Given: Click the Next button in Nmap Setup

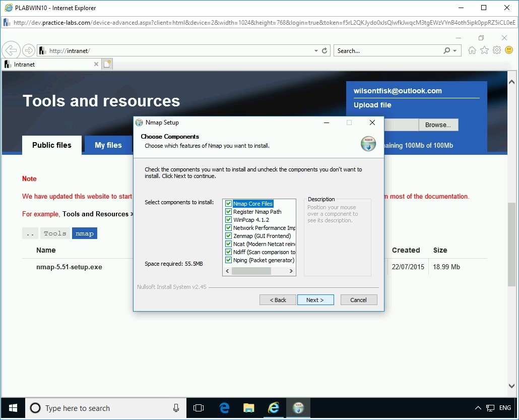Looking at the screenshot, I should [315, 299].
